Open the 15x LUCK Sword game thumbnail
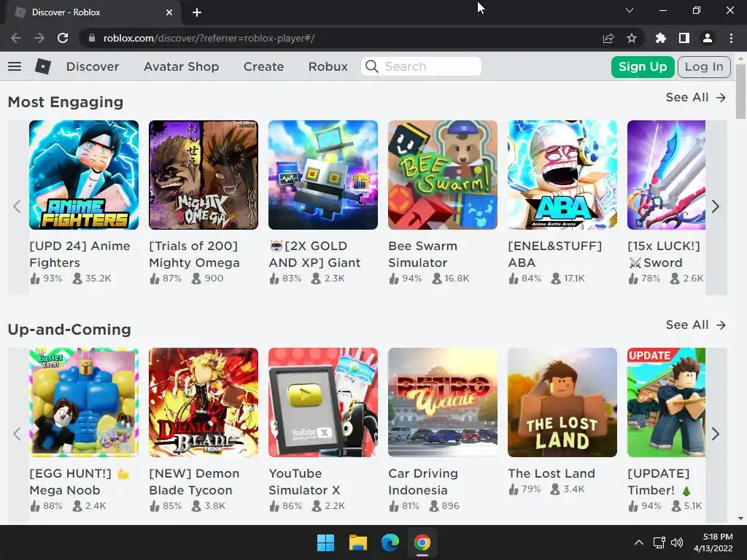 pyautogui.click(x=666, y=175)
